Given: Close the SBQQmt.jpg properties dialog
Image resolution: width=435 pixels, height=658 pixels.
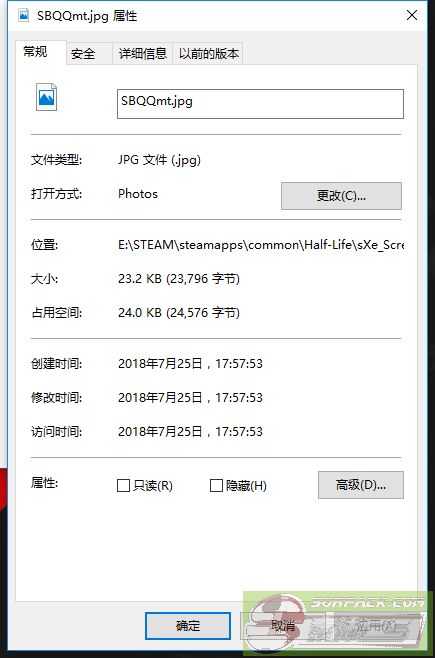Looking at the screenshot, I should (412, 16).
